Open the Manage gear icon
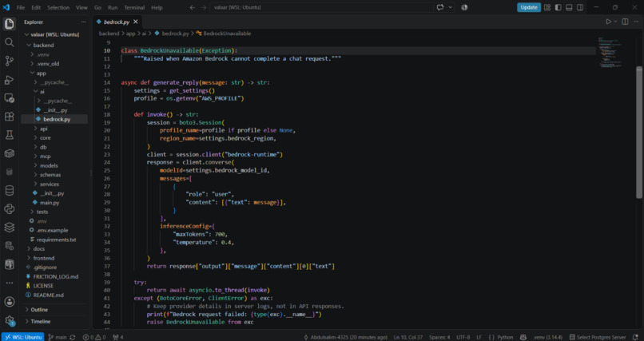Viewport: 644px width, 341px height. (9, 320)
